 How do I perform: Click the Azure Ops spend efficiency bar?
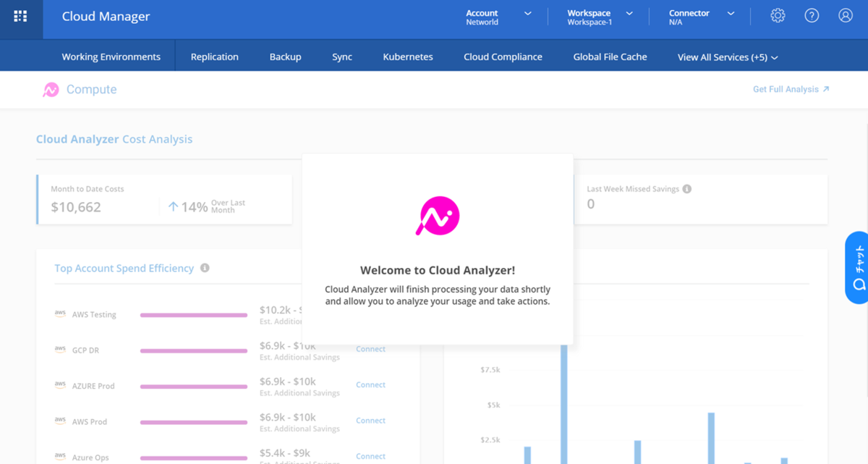point(194,457)
